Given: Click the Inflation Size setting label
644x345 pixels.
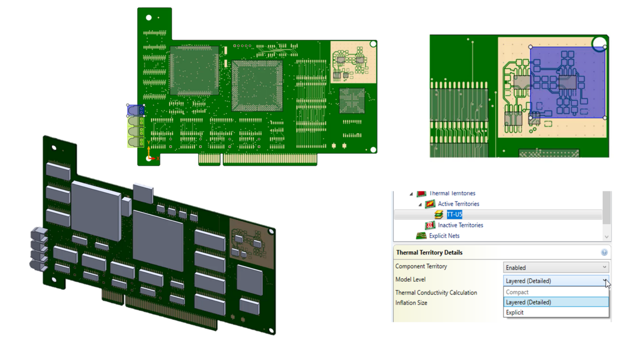Looking at the screenshot, I should coord(411,302).
